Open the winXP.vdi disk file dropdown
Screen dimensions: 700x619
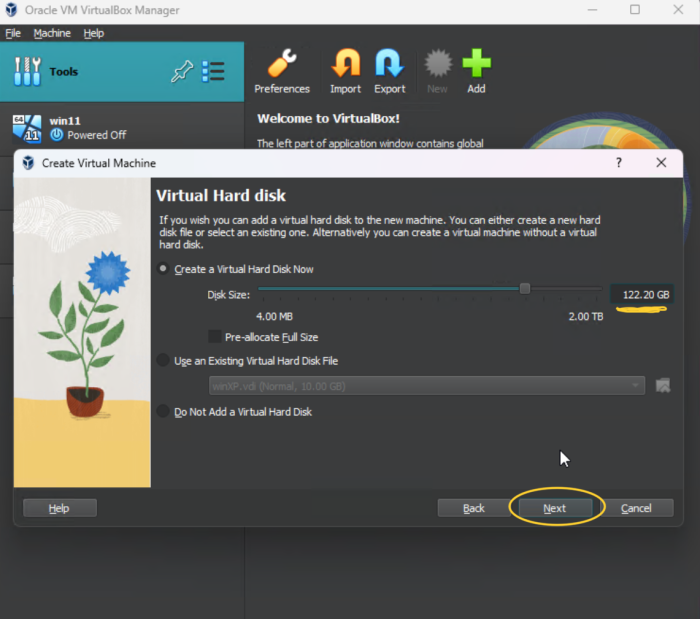click(x=427, y=386)
